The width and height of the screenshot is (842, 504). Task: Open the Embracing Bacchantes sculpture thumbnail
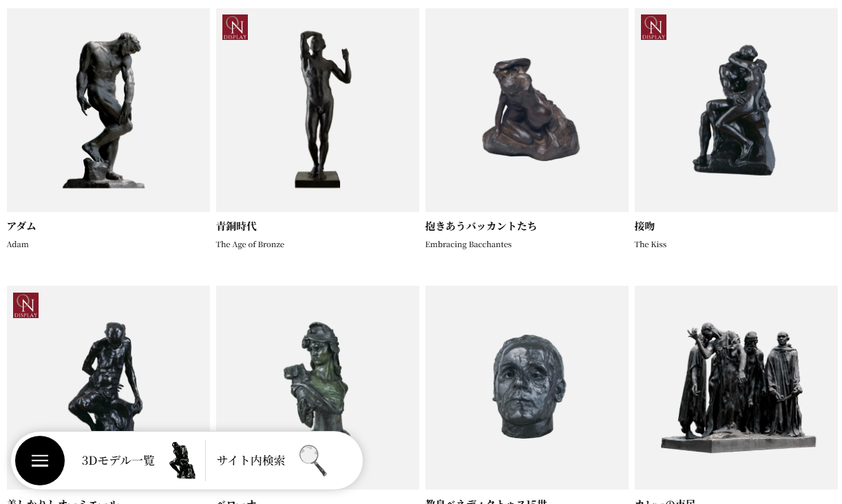(527, 110)
